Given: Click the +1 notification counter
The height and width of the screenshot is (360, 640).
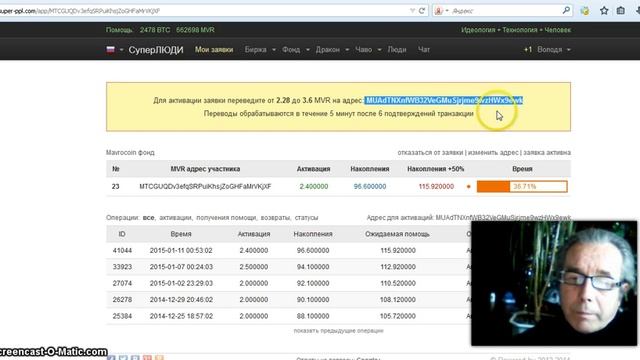Looking at the screenshot, I should tap(528, 49).
